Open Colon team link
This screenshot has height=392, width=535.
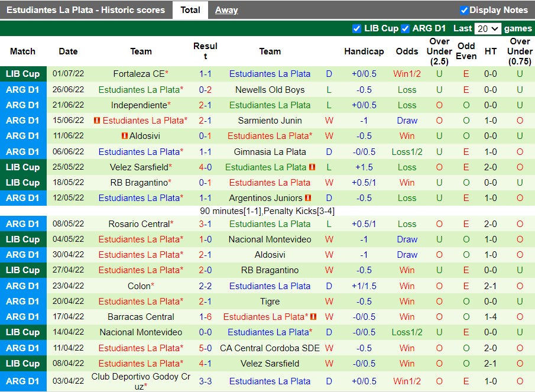[139, 286]
